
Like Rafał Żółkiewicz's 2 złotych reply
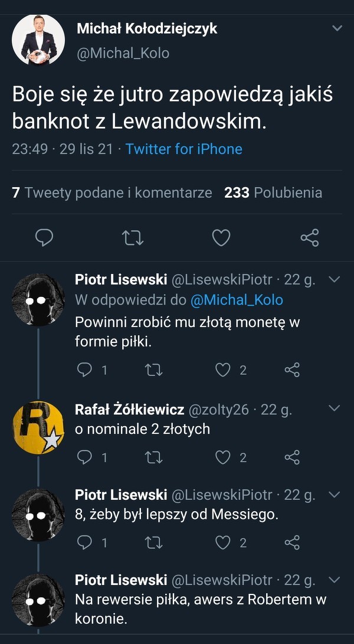coord(222,457)
